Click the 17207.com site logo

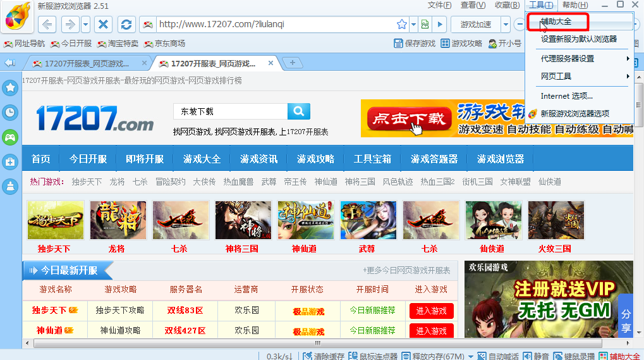(x=95, y=118)
